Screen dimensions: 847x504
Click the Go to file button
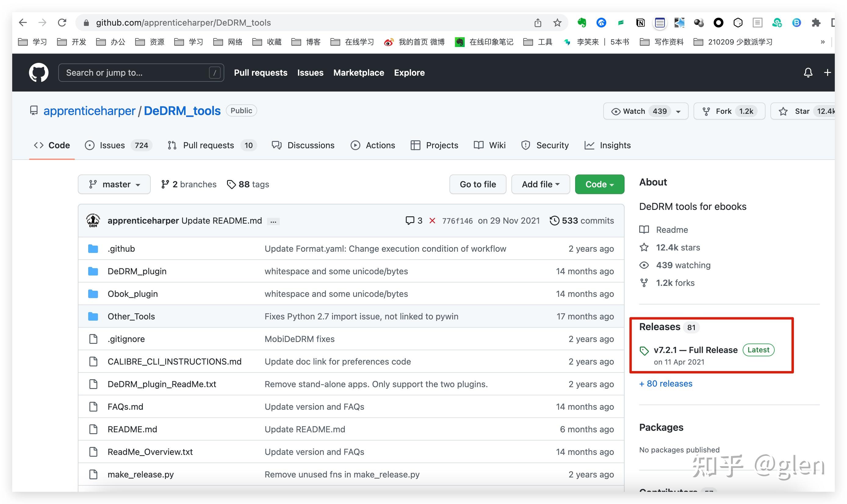tap(478, 184)
